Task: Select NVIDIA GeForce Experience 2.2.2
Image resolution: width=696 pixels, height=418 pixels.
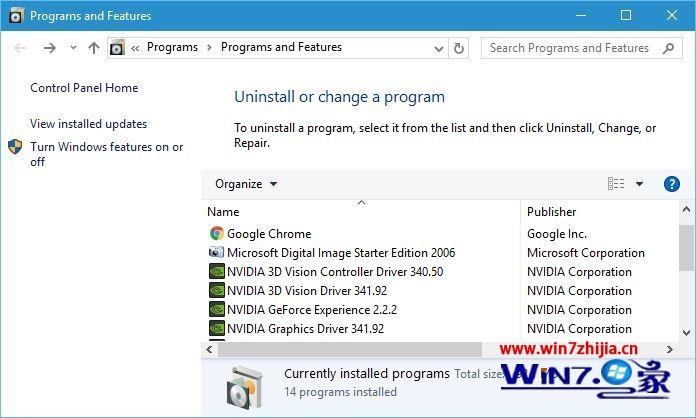Action: point(312,310)
